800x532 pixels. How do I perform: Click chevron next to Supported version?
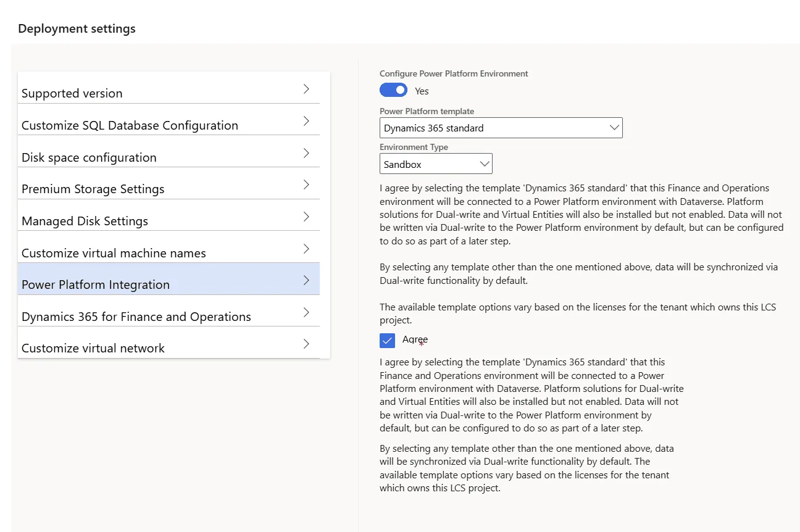point(306,89)
